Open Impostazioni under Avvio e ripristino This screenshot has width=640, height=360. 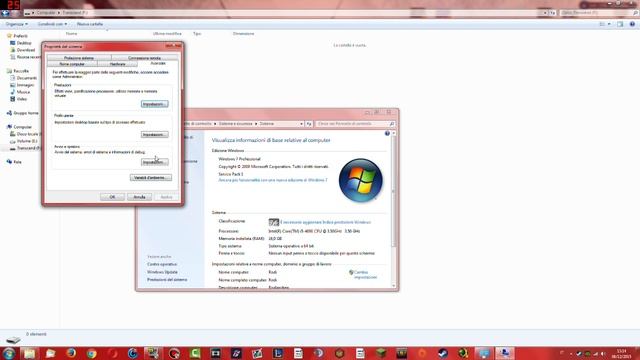[x=154, y=162]
